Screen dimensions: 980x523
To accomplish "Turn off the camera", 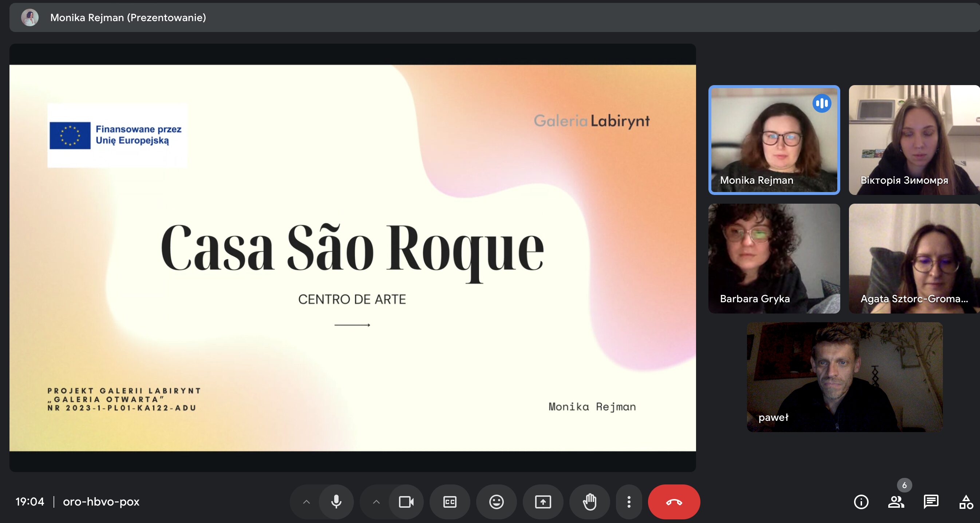I will pos(406,502).
